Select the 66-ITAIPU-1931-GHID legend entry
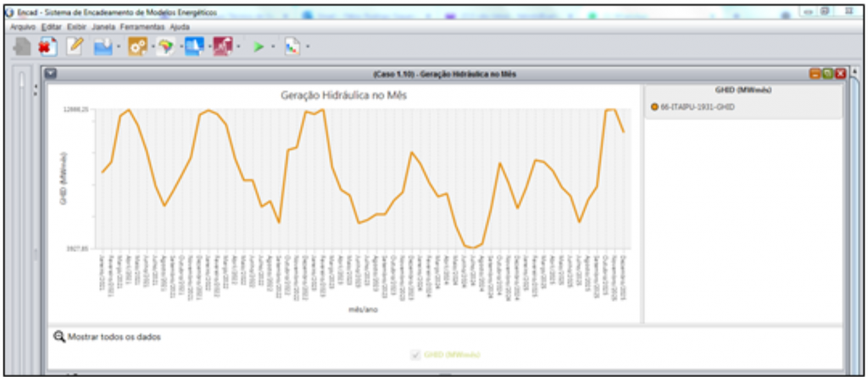Image resolution: width=868 pixels, height=377 pixels. tap(692, 106)
